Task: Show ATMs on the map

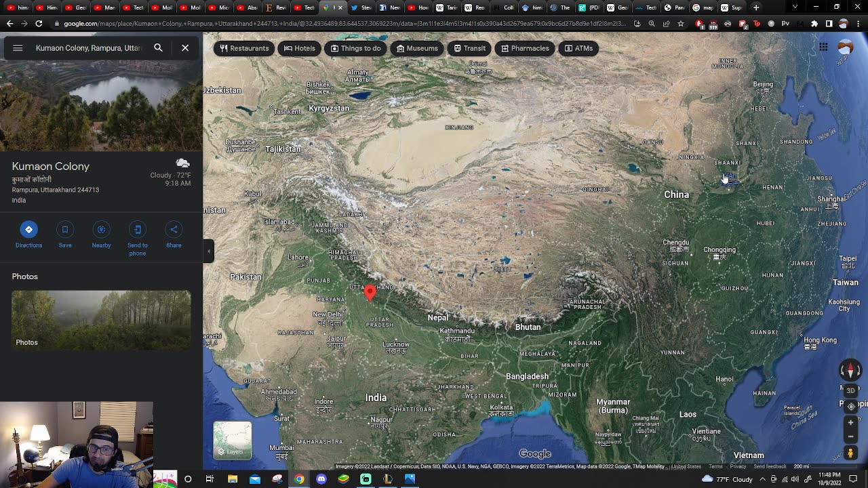Action: (578, 48)
